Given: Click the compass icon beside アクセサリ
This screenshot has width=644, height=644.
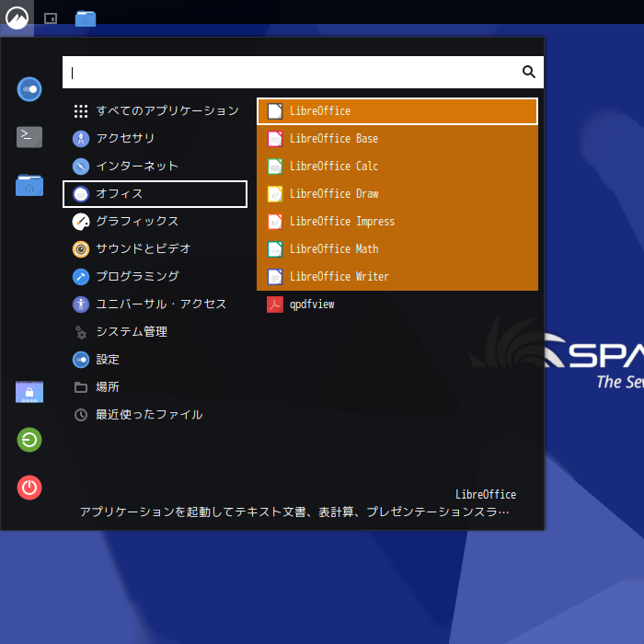Looking at the screenshot, I should coord(81,139).
